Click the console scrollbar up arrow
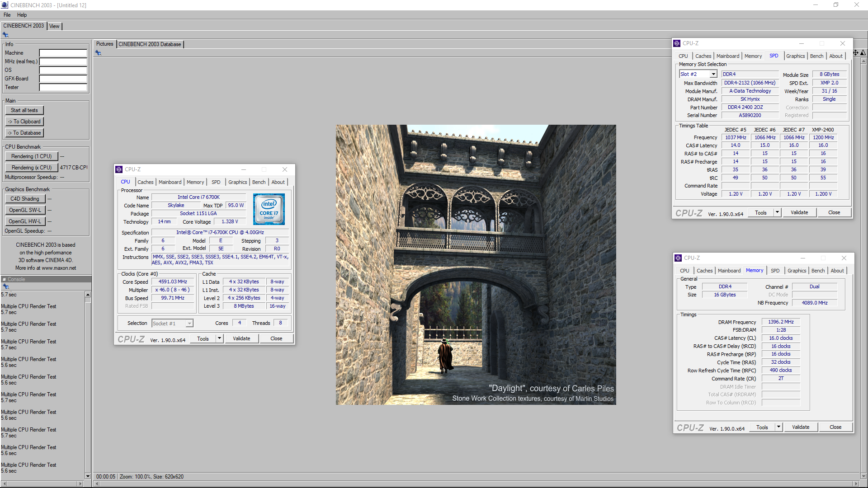This screenshot has width=868, height=488. (x=88, y=295)
